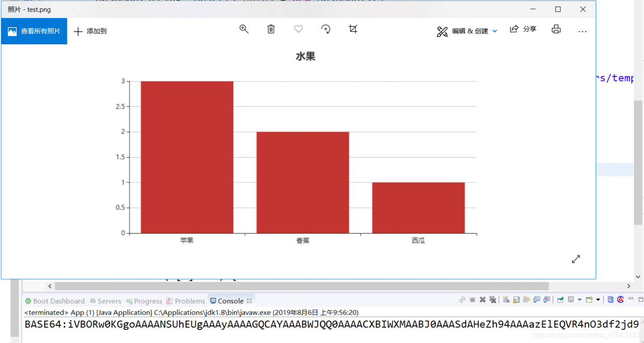The width and height of the screenshot is (644, 343).
Task: Open the crop tool icon
Action: 353,29
